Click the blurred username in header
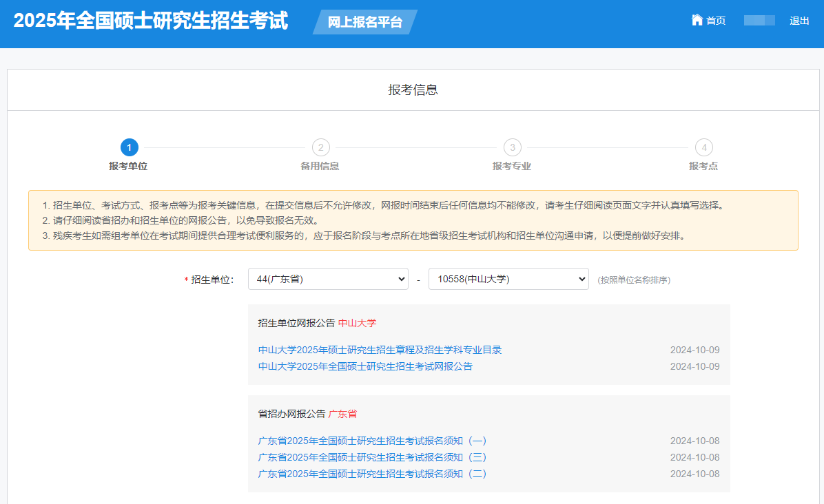The height and width of the screenshot is (504, 824). pos(759,21)
